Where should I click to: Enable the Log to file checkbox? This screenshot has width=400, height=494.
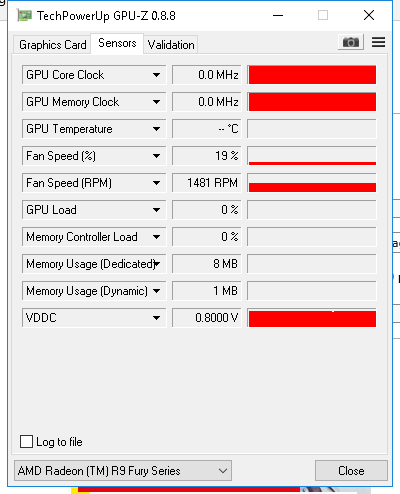pos(26,442)
